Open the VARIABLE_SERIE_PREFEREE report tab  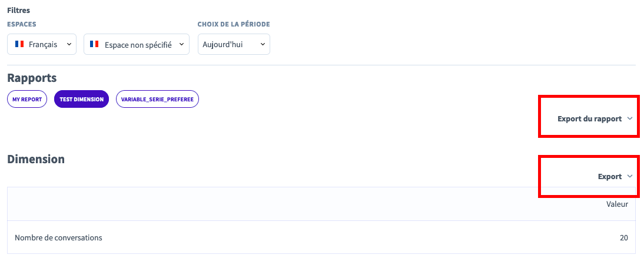[x=158, y=100]
